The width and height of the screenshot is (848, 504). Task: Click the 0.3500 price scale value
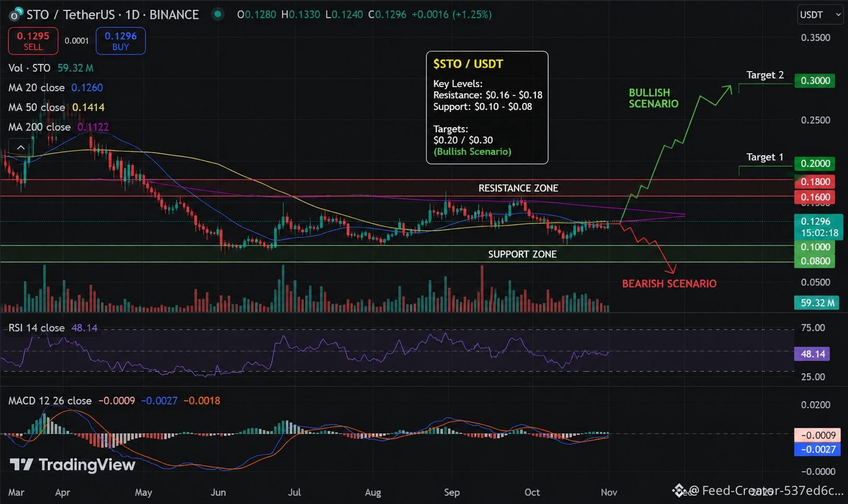(816, 38)
